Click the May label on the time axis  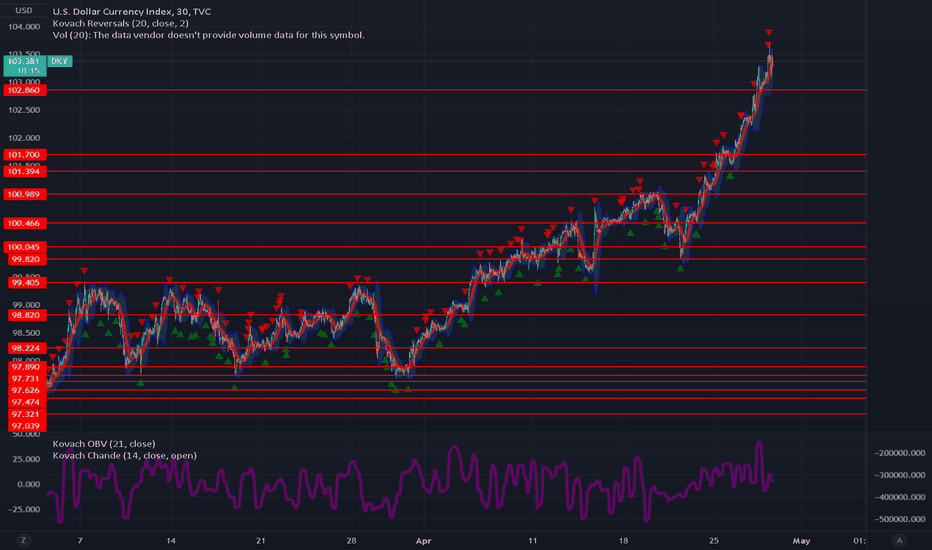[801, 540]
